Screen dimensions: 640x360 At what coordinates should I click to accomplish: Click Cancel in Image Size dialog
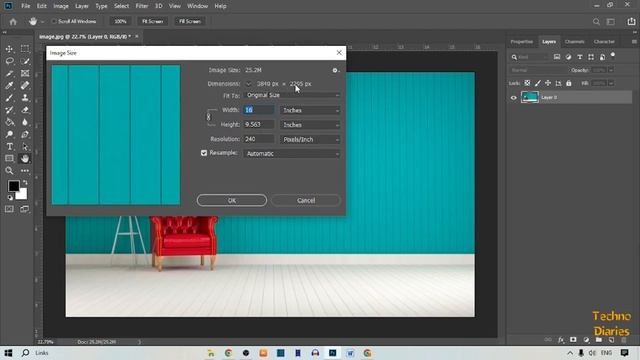306,200
